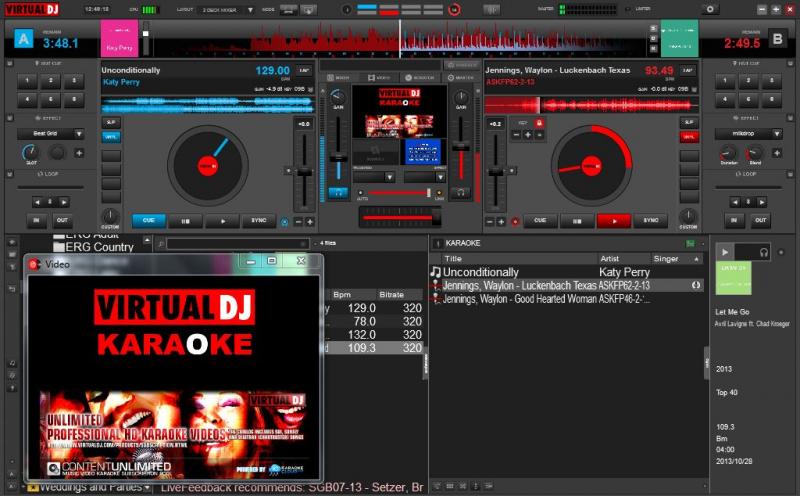Click the loop OUT button on deck B
Viewport: 800px width, 496px height.
[x=760, y=220]
